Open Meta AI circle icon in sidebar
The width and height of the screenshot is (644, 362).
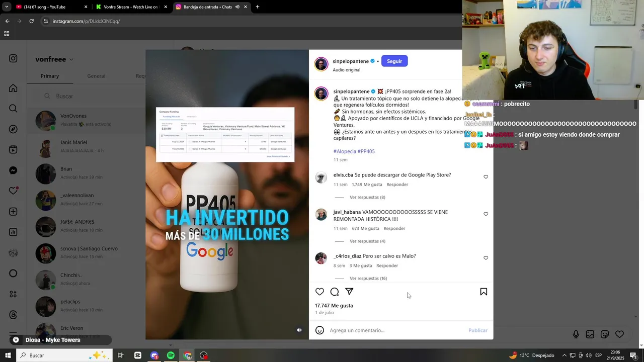[13, 274]
